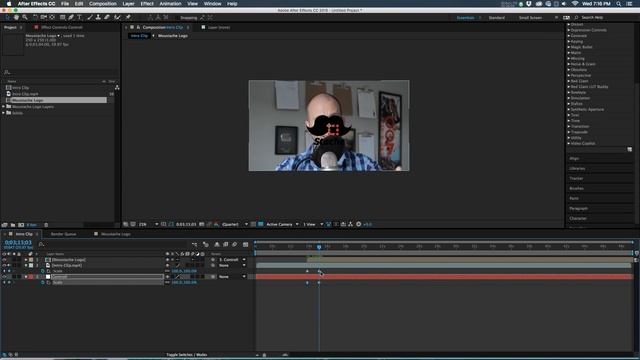Hide the Mousstache Logo layer eye
640x360 pixels.
point(4,260)
